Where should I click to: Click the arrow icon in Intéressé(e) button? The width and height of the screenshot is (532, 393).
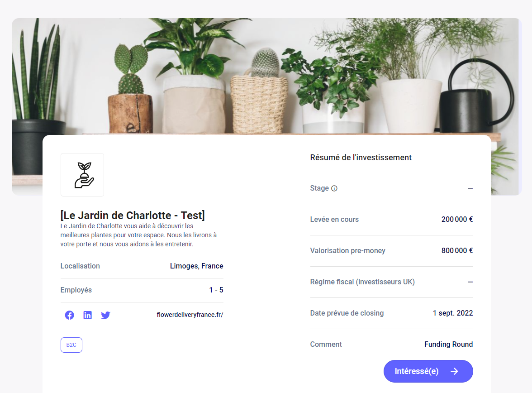coord(454,371)
